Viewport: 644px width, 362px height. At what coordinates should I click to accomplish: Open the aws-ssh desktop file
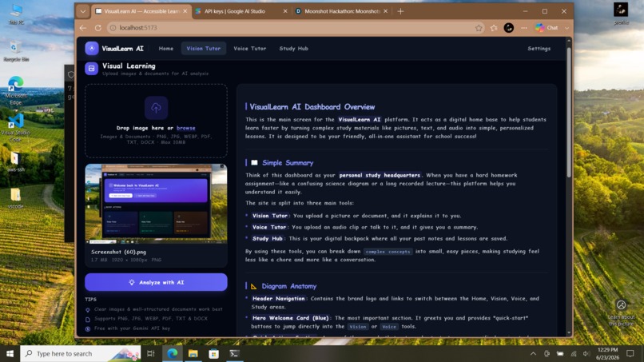(16, 162)
